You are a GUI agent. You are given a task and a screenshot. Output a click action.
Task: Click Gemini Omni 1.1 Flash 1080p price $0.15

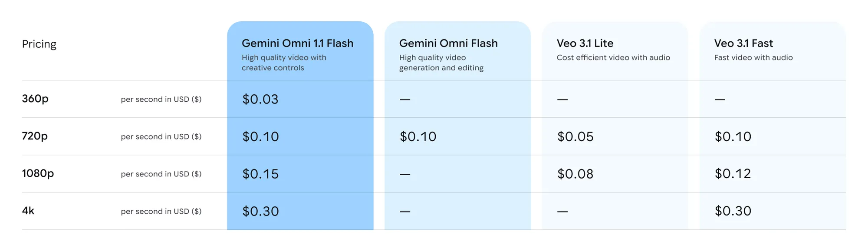260,174
